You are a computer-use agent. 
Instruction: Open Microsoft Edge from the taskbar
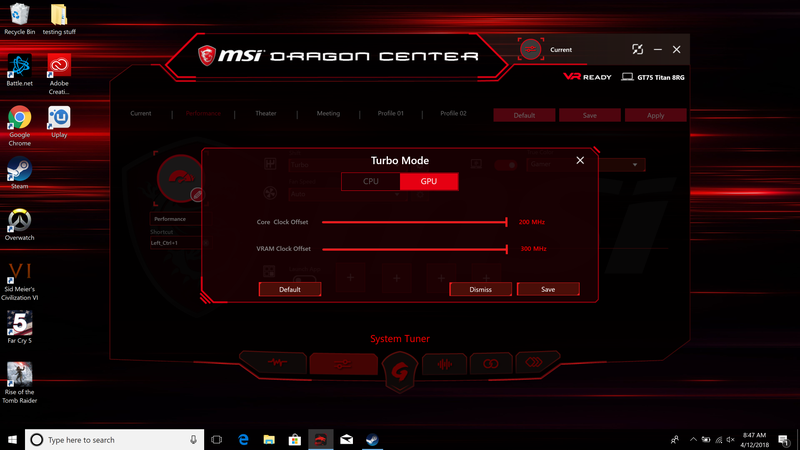(x=243, y=440)
